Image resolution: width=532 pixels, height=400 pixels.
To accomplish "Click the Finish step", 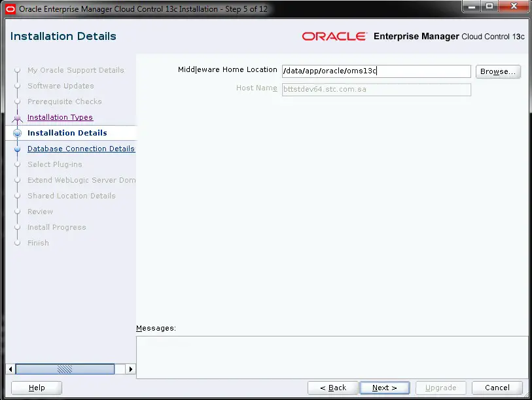I will point(38,243).
